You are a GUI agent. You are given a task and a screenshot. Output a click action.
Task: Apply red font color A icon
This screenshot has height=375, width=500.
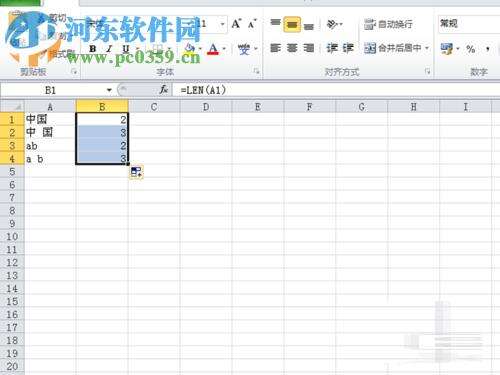[x=213, y=49]
